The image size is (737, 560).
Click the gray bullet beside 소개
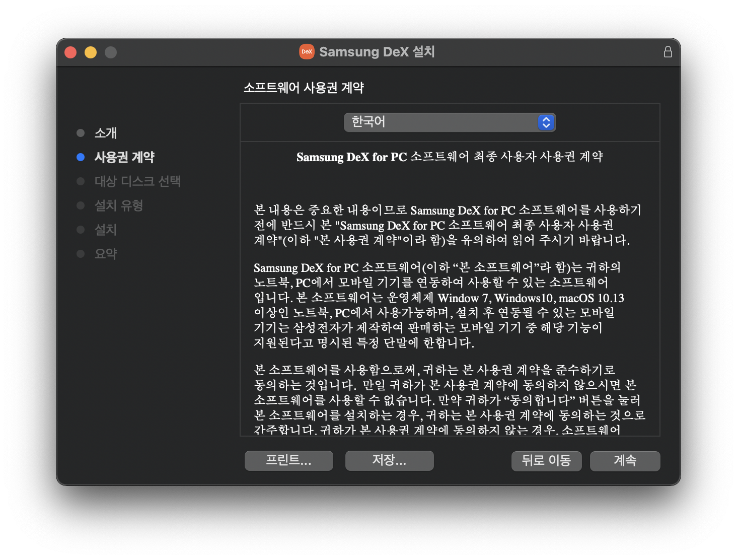click(81, 133)
